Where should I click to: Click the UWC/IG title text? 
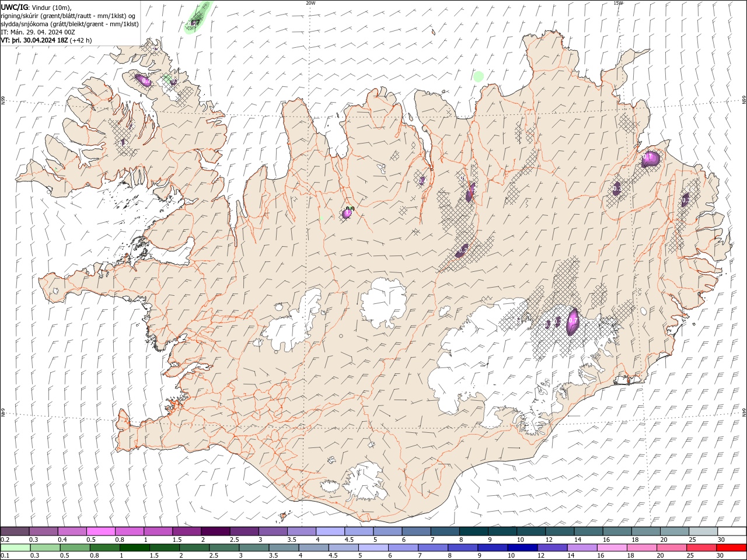(15, 7)
